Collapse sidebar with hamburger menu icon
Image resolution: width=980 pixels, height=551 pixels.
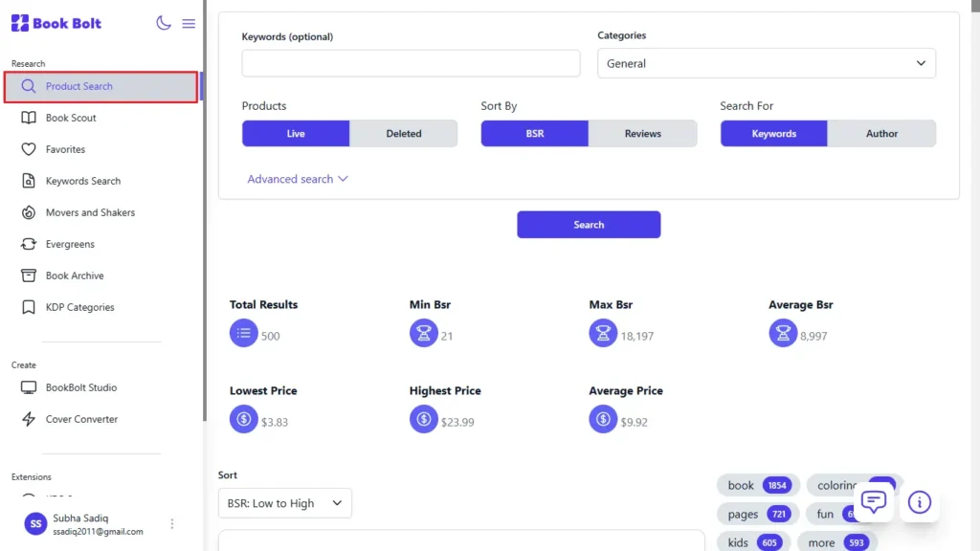click(x=189, y=23)
